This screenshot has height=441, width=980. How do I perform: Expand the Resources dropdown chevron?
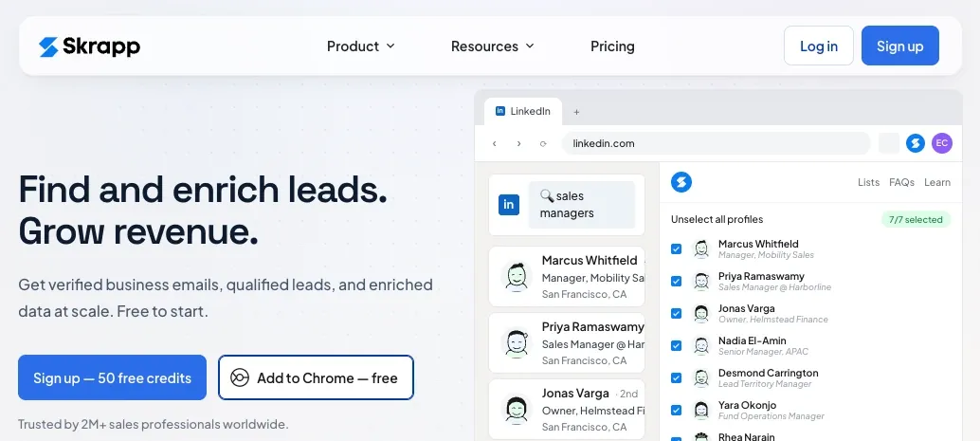click(530, 46)
